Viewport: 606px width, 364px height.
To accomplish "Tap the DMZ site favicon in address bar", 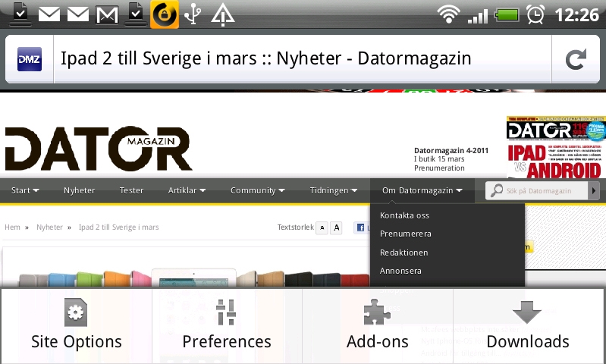I will 30,59.
